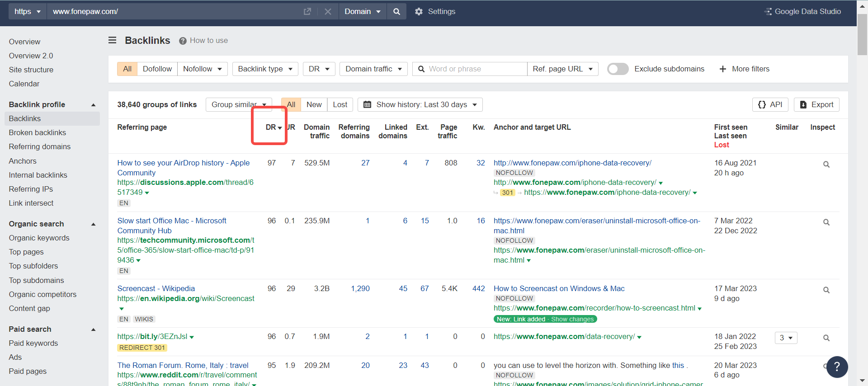Expand discussions.apple.com URL caret
The width and height of the screenshot is (868, 386).
147,193
